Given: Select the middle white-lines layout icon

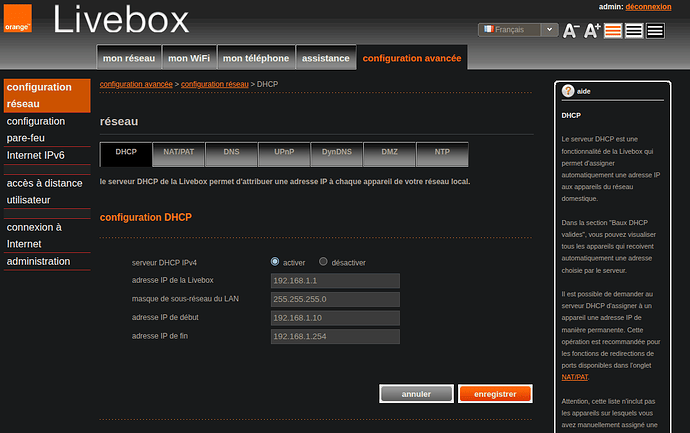Looking at the screenshot, I should (634, 31).
